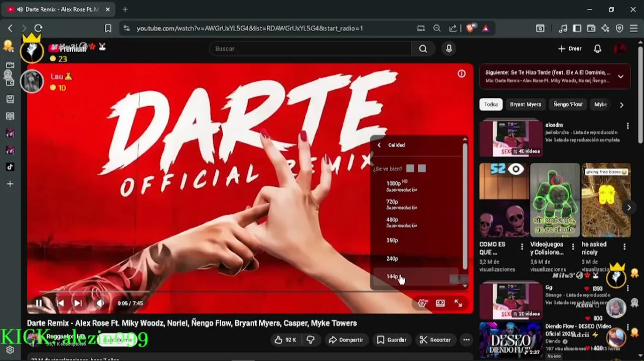
Task: Save video with the Guardar button
Action: pos(392,340)
